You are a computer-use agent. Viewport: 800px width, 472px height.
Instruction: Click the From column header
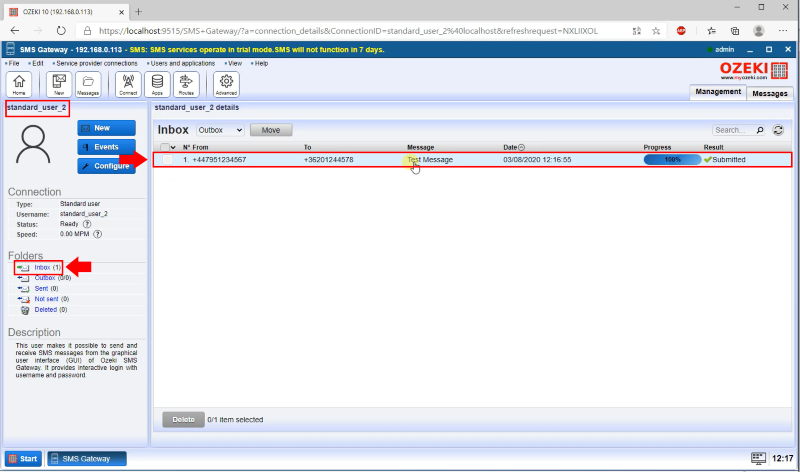click(200, 147)
